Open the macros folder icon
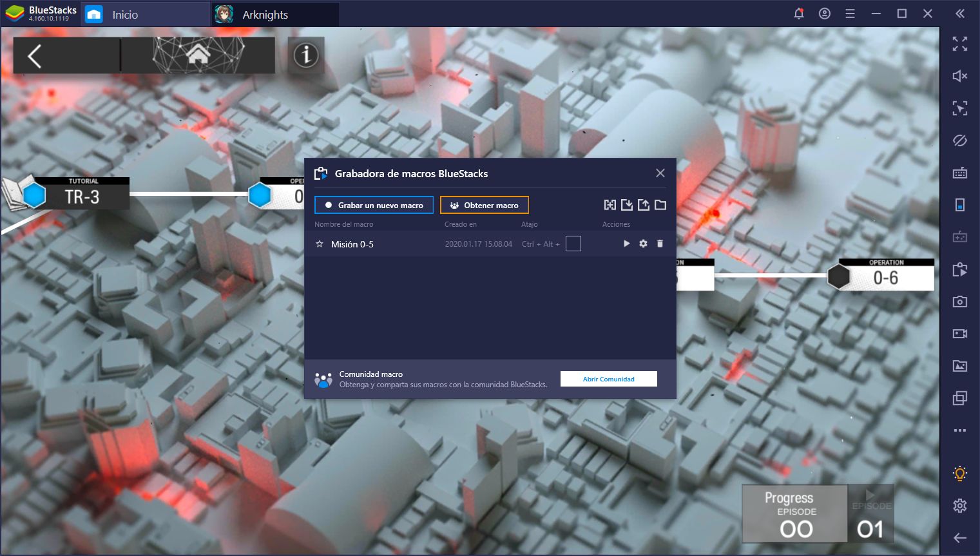 [660, 205]
